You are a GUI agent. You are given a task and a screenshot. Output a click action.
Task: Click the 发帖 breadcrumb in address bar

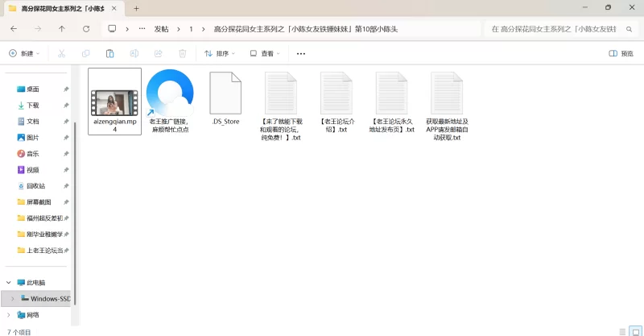point(161,28)
